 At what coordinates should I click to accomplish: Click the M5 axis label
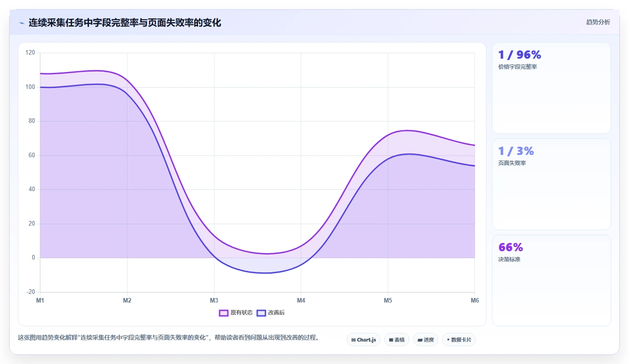(388, 300)
